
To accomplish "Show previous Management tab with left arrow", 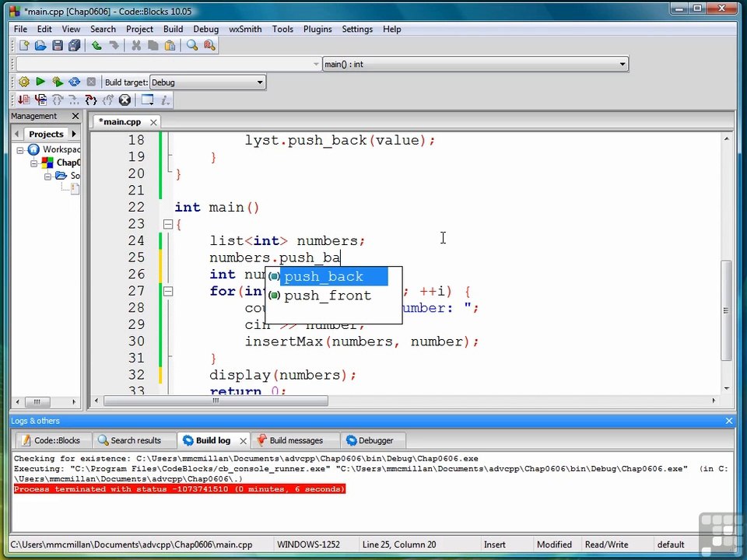I will click(x=17, y=134).
